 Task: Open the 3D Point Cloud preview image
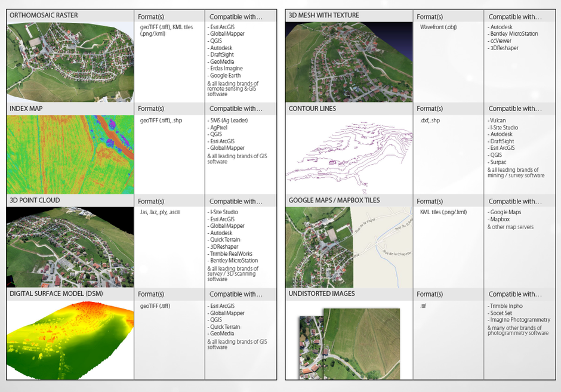(x=70, y=247)
